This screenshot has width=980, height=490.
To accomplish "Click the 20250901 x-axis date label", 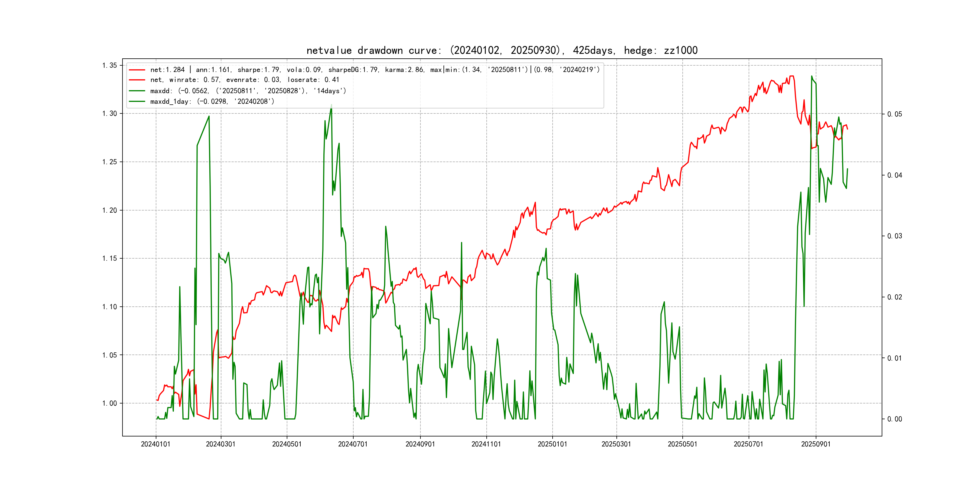I will [x=816, y=444].
